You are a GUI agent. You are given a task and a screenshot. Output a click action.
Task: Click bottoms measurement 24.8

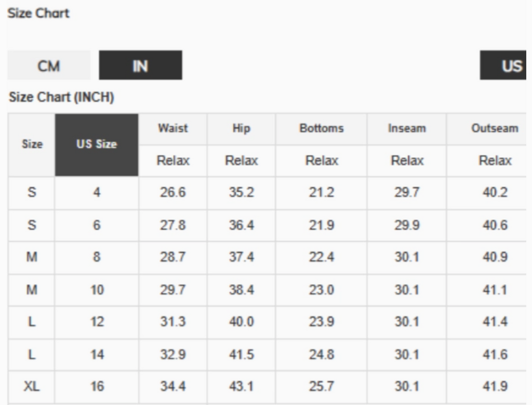tap(321, 355)
